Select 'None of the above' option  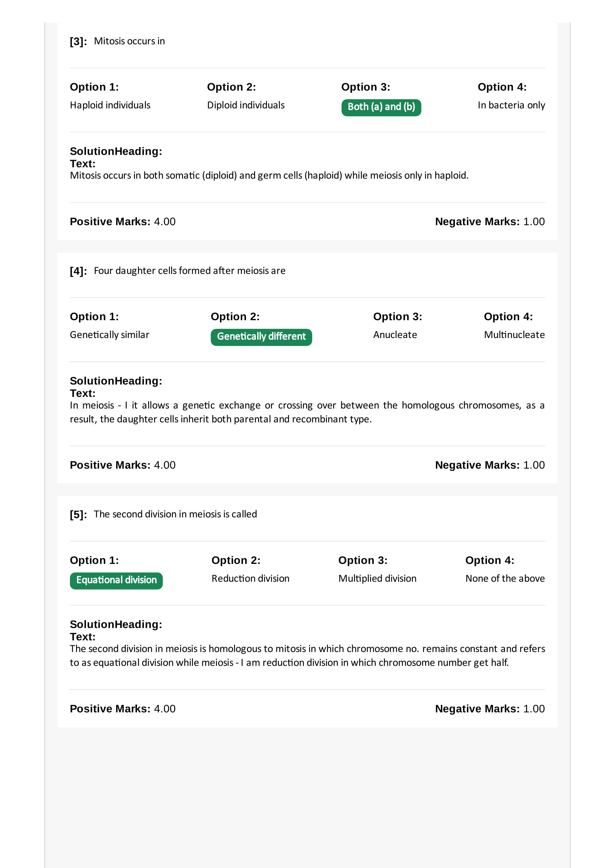pos(505,579)
